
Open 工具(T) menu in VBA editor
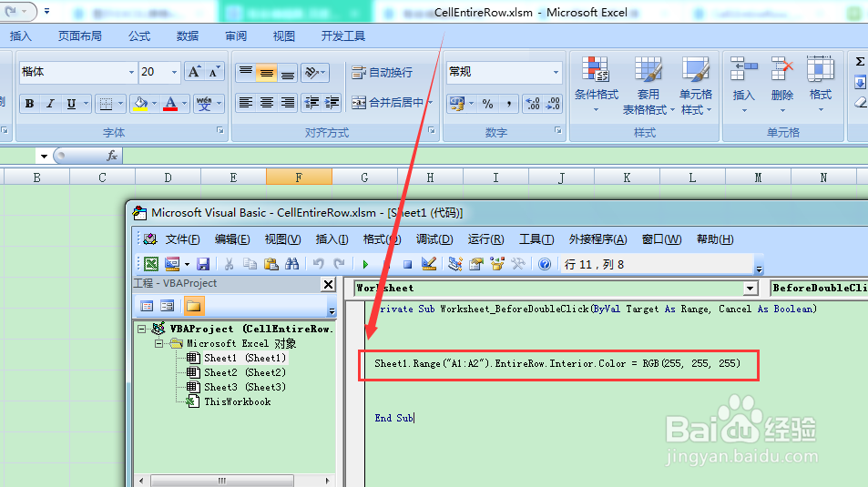point(536,239)
